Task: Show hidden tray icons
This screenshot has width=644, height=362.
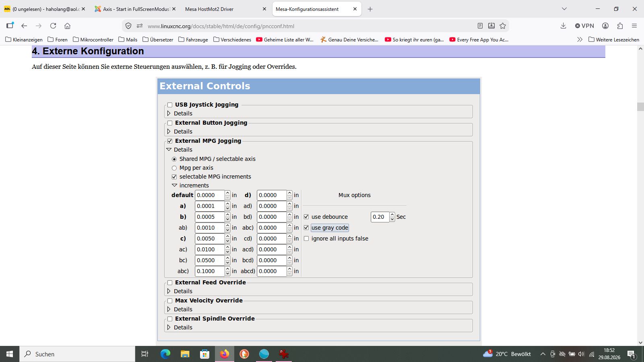Action: [543, 354]
